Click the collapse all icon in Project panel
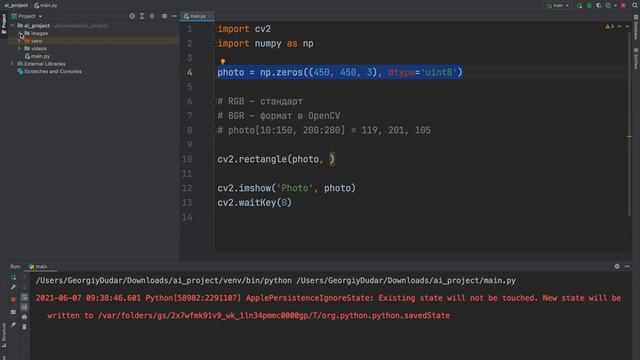 click(x=152, y=16)
